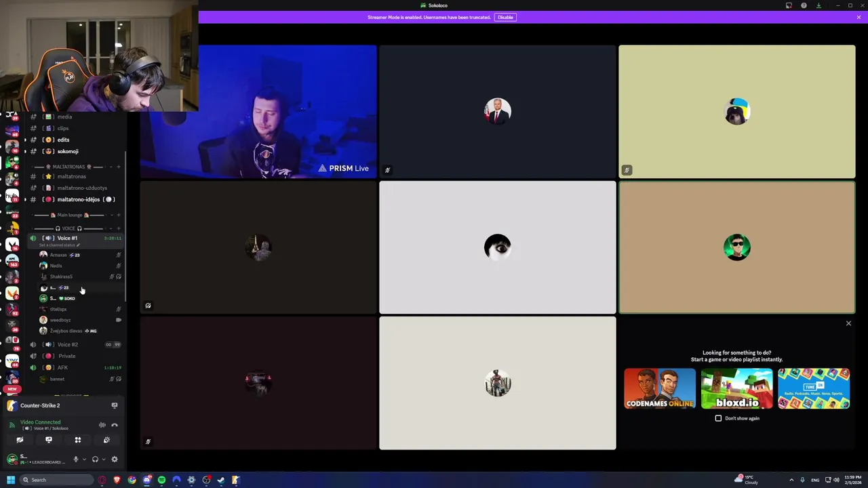The image size is (868, 488).
Task: Dismiss the Streamer Mode banner
Action: 859,17
